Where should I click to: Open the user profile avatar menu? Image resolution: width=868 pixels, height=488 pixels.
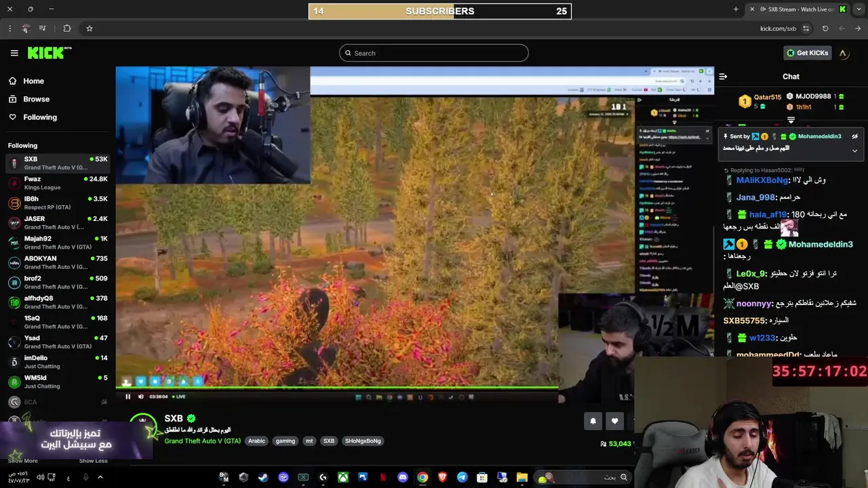[844, 53]
